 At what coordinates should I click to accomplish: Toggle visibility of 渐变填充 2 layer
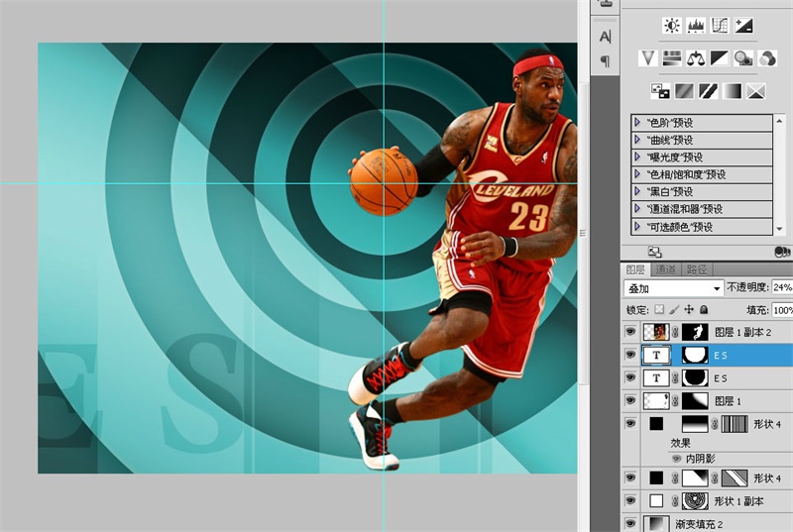tap(630, 523)
